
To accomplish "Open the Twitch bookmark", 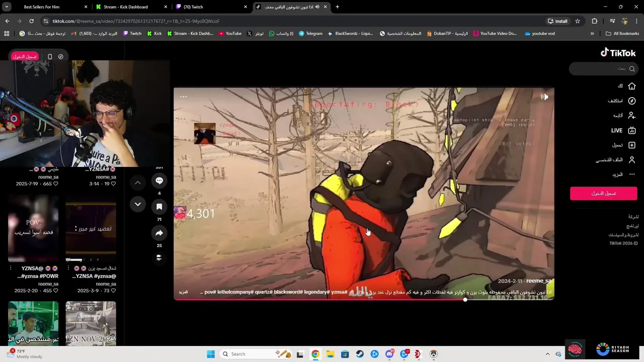I will click(x=133, y=34).
